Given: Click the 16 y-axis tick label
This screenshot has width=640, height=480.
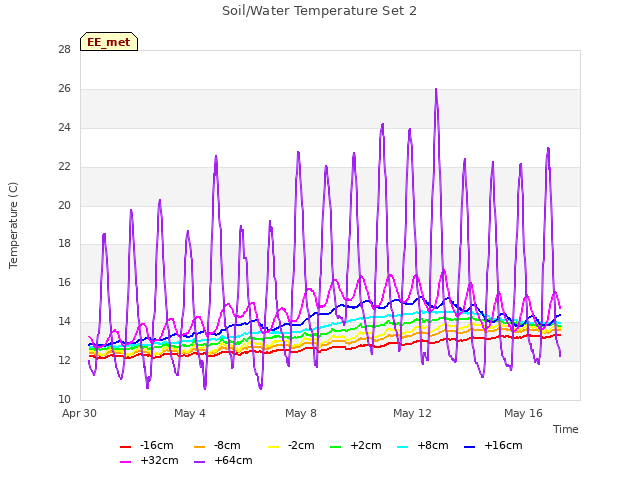Looking at the screenshot, I should point(64,282).
